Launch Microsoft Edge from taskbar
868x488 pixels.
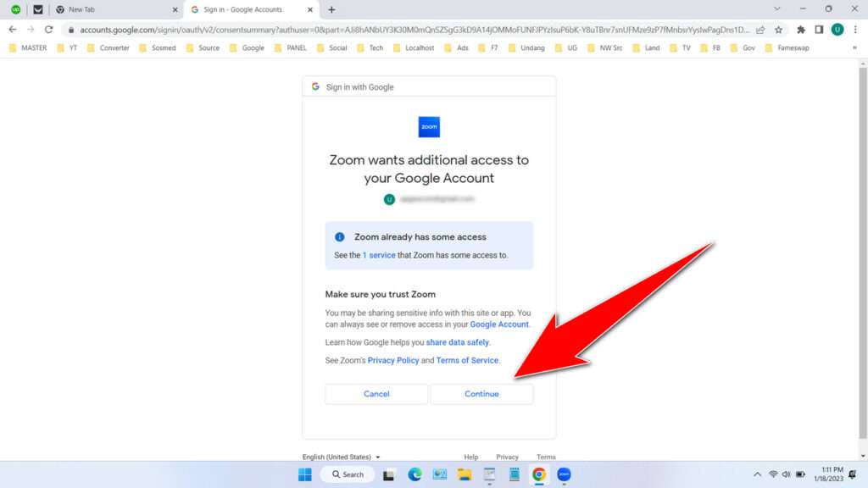coord(415,474)
